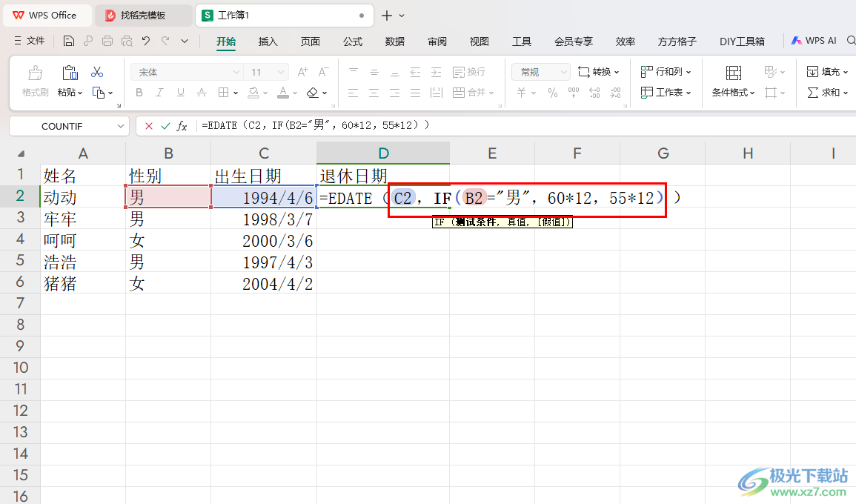
Task: Toggle Italic formatting
Action: coord(159,93)
